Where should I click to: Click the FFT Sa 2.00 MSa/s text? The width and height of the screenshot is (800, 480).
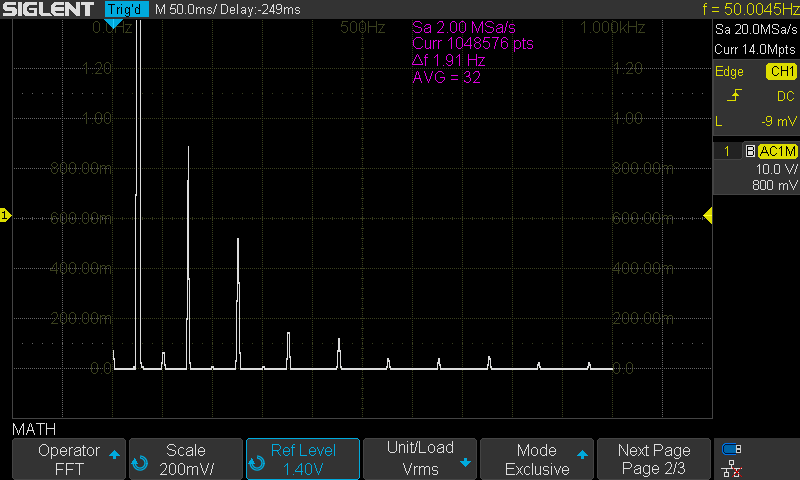464,27
